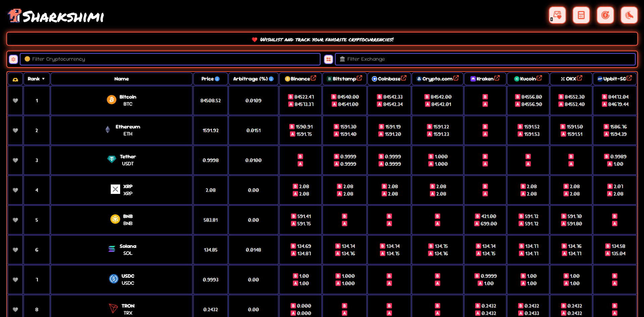Open Binance external link icon

[313, 78]
